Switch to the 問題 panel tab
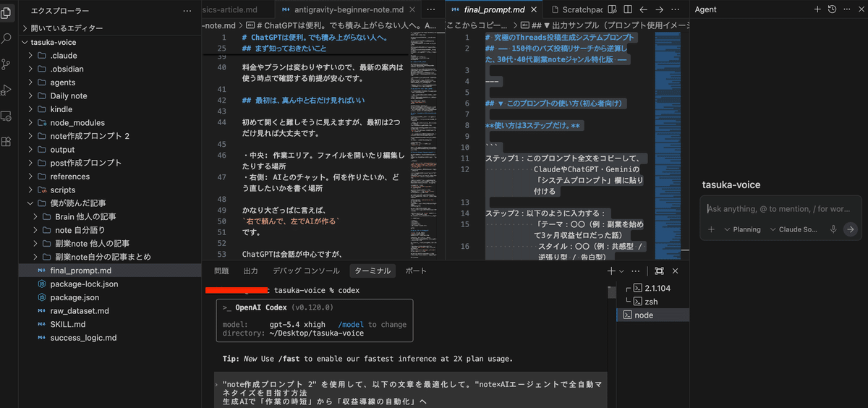 tap(221, 271)
